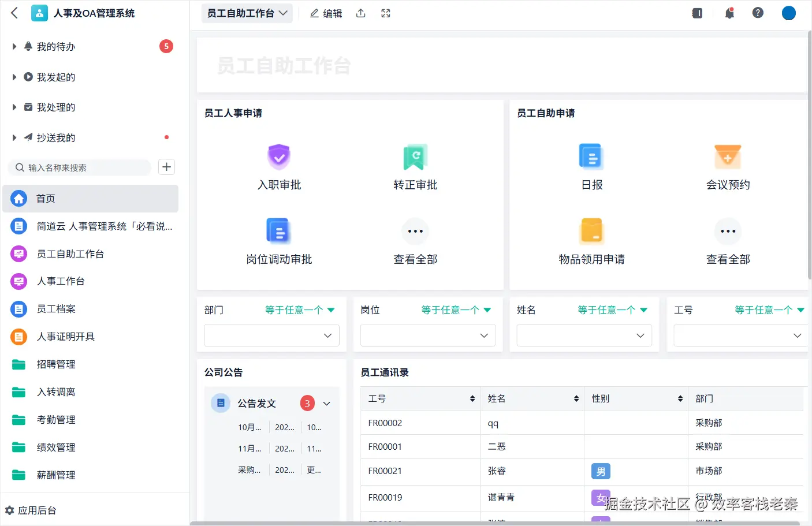This screenshot has width=812, height=526.
Task: Click the horizontal scrollbar at bottom
Action: coord(495,524)
